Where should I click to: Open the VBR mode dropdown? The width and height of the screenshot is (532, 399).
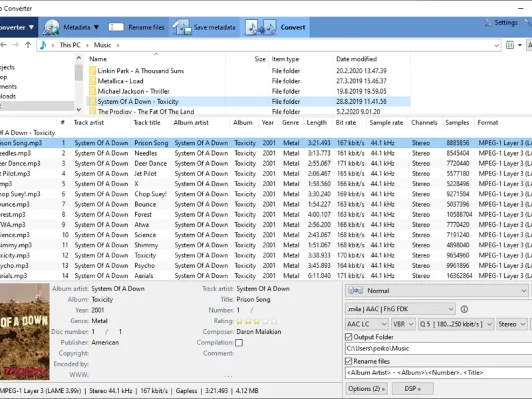click(403, 324)
